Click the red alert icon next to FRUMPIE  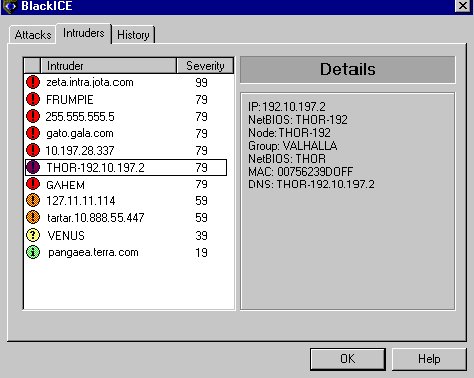pos(33,99)
